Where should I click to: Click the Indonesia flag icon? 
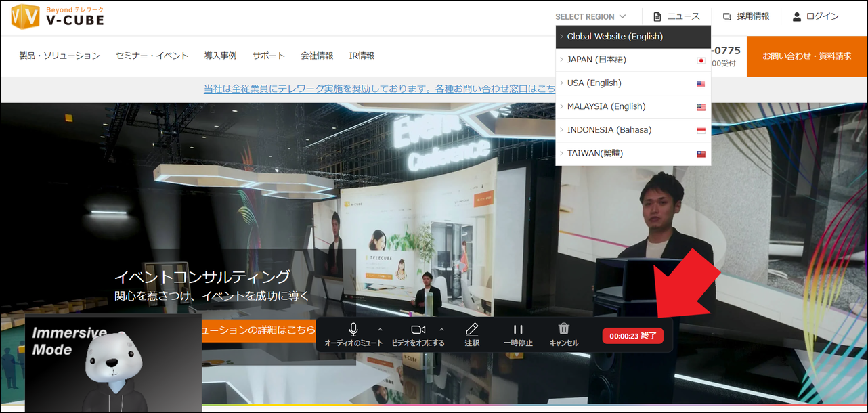[701, 131]
